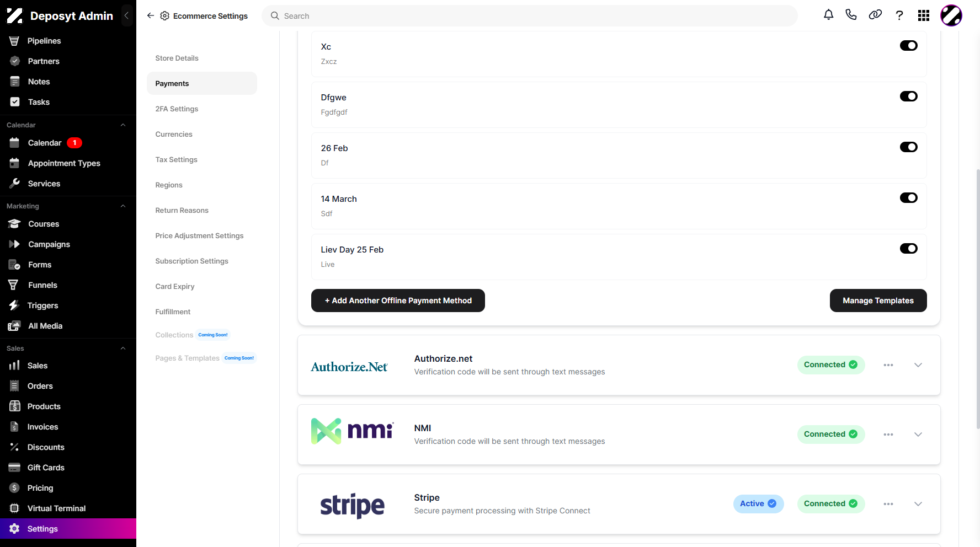Open Discounts percent icon in sidebar

pos(14,447)
